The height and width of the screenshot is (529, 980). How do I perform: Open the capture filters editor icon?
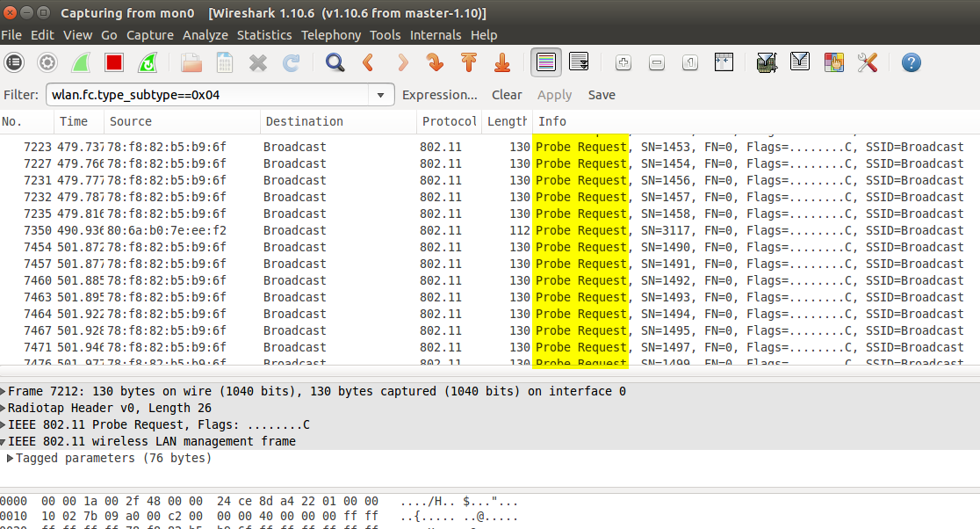tap(767, 62)
